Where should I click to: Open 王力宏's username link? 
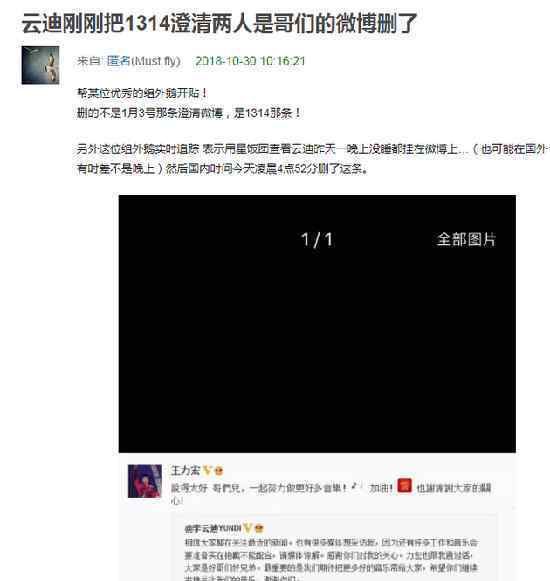click(185, 471)
